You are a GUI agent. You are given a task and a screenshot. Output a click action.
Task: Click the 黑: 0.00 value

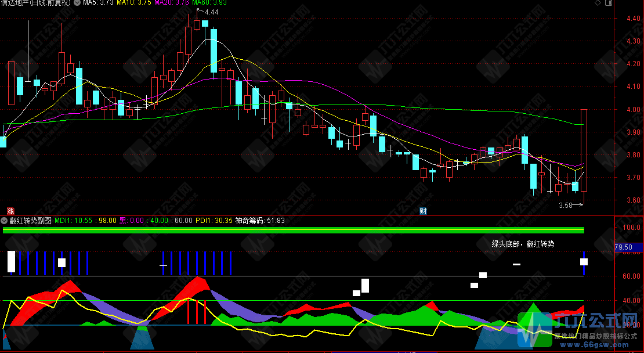click(132, 220)
